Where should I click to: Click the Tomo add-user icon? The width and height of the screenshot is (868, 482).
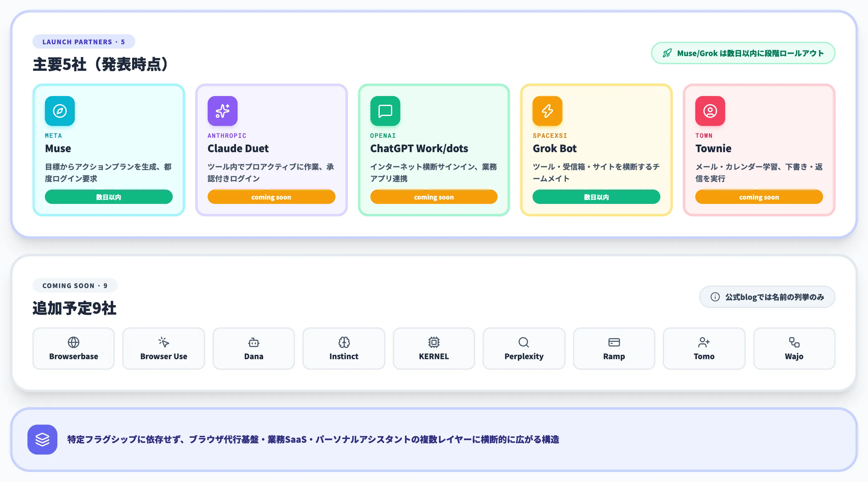tap(704, 342)
